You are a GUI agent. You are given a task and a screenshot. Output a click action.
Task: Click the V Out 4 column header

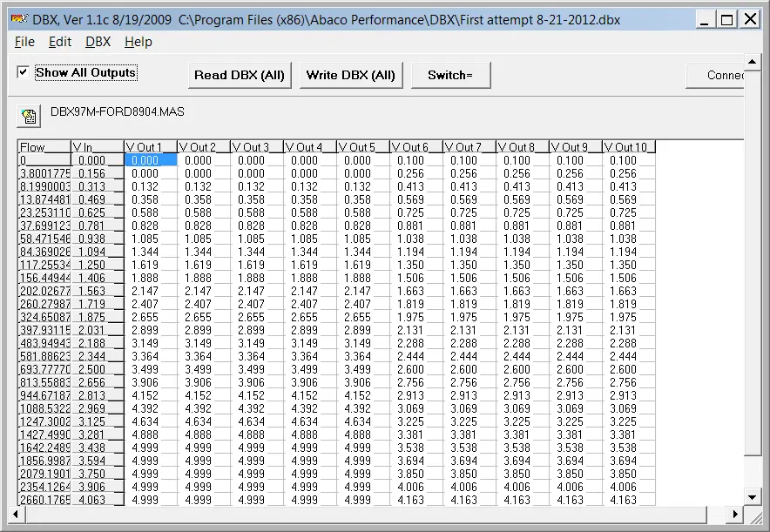tap(309, 147)
